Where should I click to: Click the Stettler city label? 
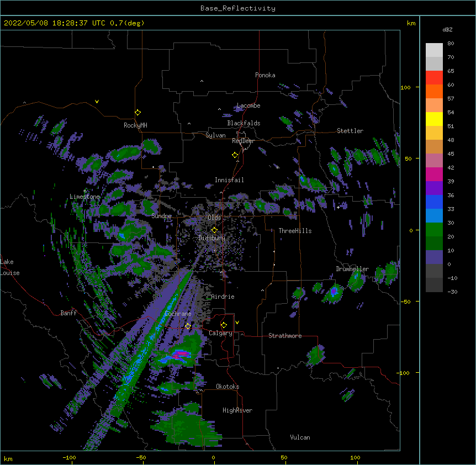click(350, 131)
